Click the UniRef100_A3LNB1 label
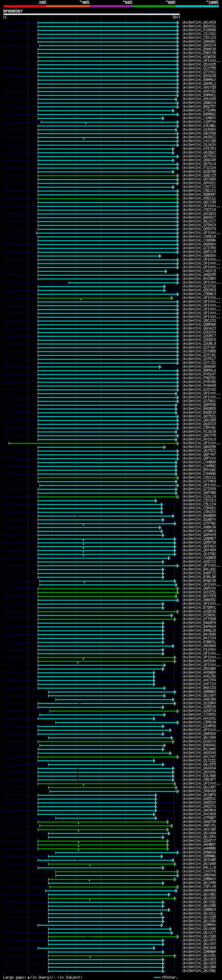The image size is (222, 980). click(199, 125)
